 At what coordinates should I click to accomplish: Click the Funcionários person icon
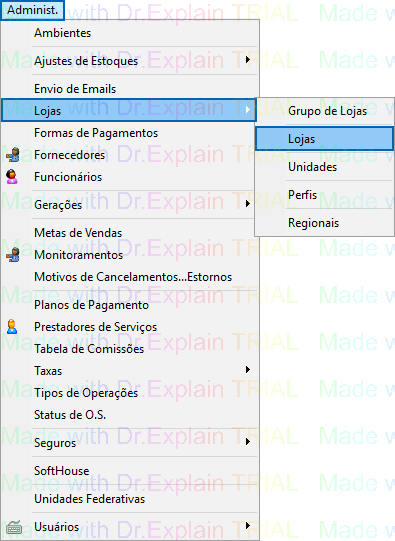[x=12, y=177]
